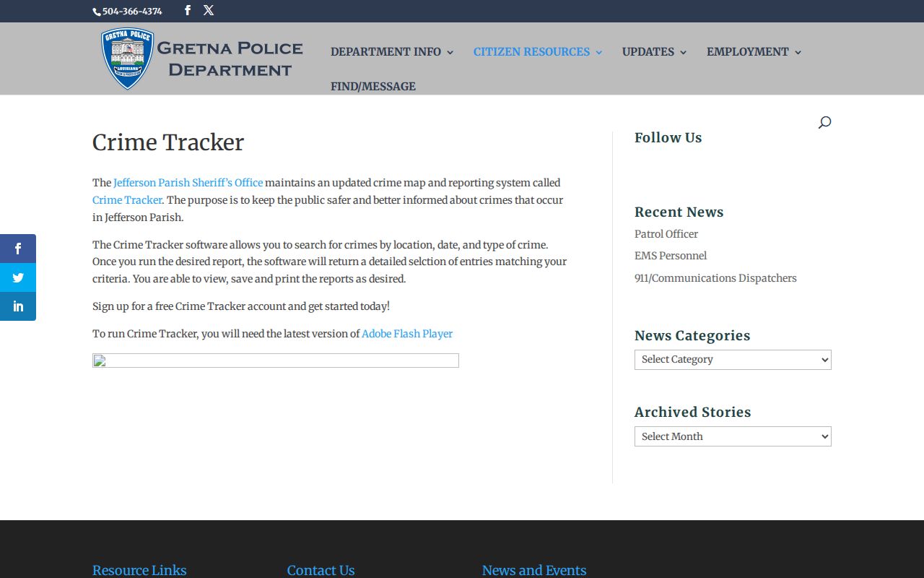This screenshot has width=924, height=578.
Task: Open the search magnifier icon
Action: pos(824,122)
